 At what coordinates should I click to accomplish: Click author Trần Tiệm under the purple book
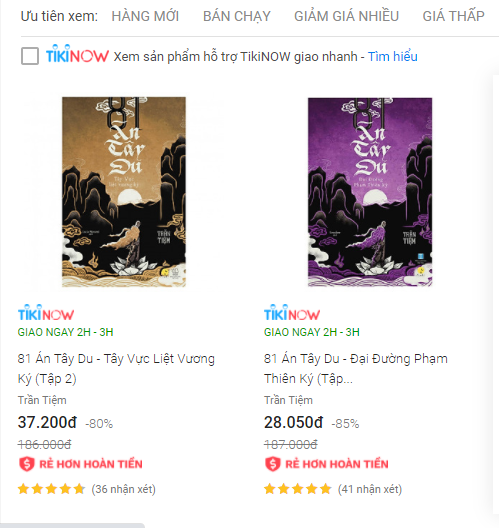pos(288,400)
